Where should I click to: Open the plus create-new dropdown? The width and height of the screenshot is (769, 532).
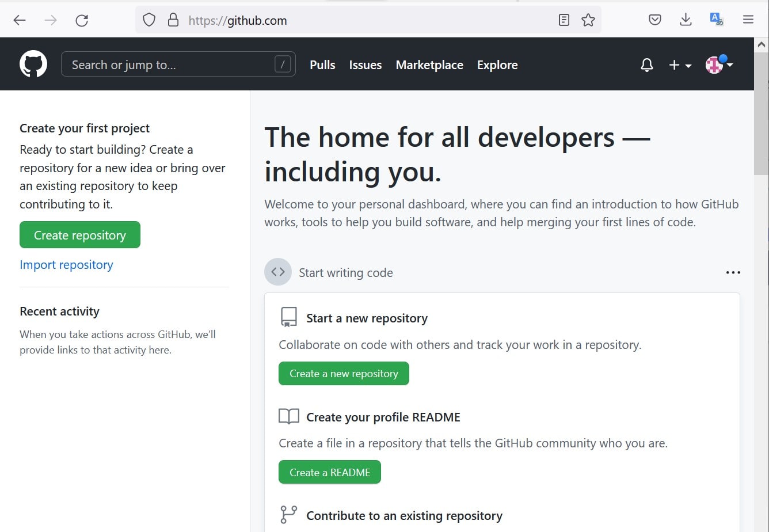680,65
